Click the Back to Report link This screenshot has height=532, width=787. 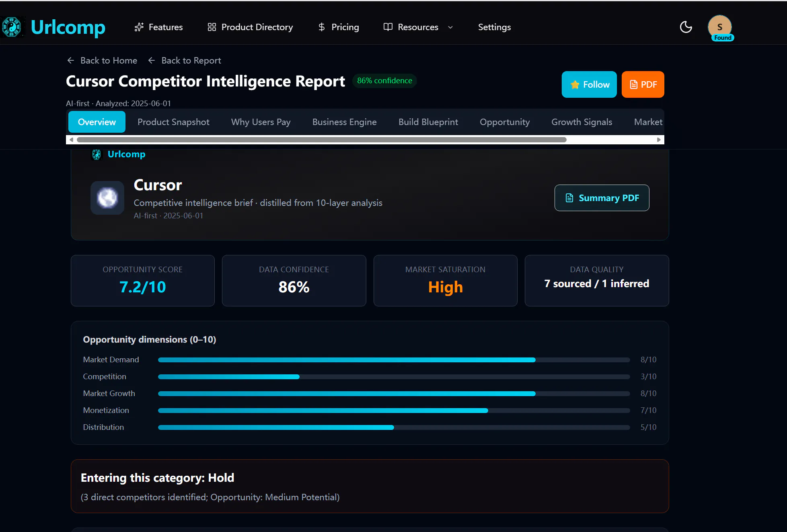click(x=185, y=60)
